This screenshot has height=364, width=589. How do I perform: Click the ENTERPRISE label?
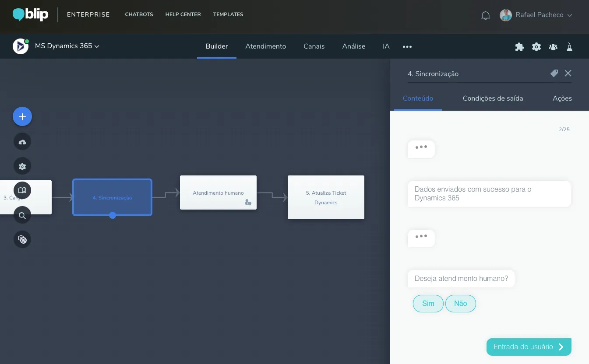[88, 14]
